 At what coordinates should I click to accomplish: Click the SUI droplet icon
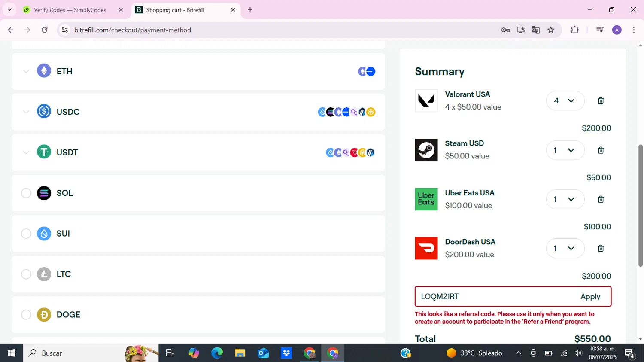tap(44, 234)
